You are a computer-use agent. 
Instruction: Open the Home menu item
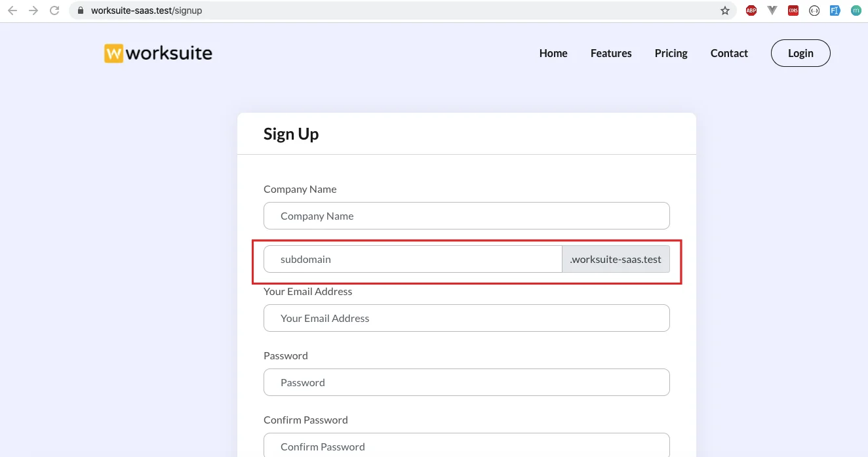point(553,53)
